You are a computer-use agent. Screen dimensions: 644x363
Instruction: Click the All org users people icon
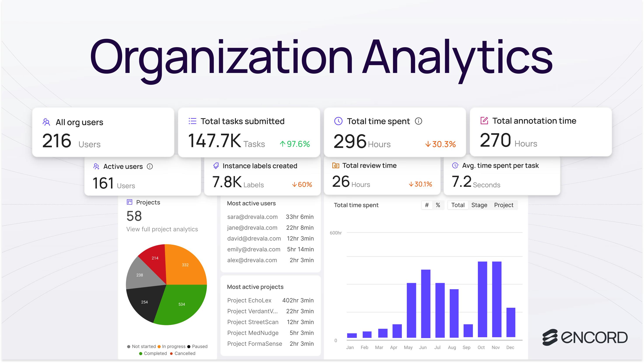tap(46, 122)
